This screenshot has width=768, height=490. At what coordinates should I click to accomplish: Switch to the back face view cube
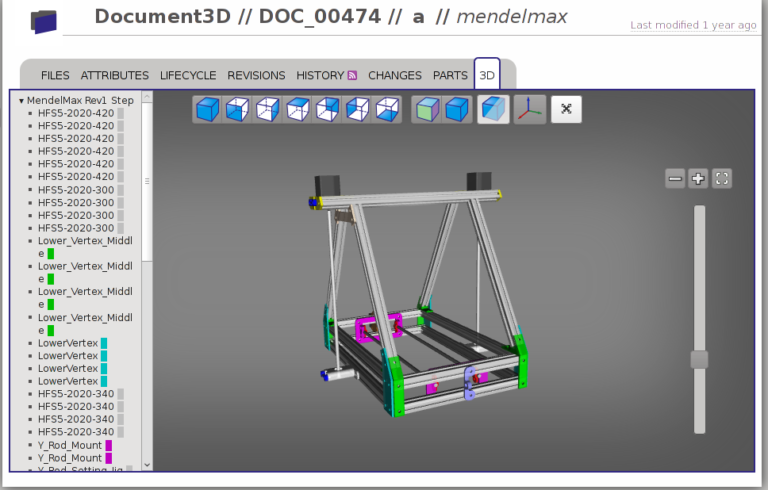click(327, 109)
